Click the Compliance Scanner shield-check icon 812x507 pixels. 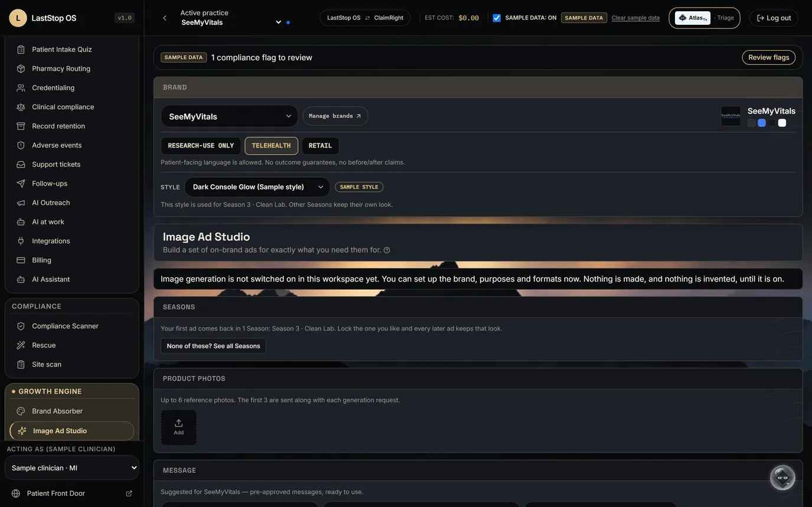click(x=21, y=326)
